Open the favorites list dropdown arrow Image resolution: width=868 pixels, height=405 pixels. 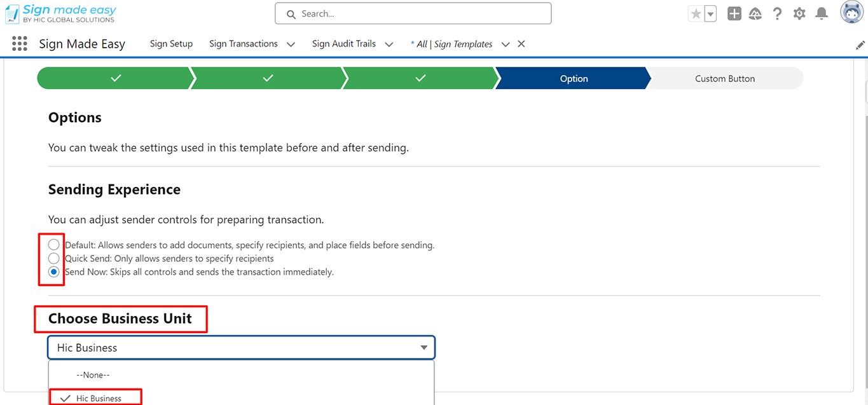click(710, 13)
